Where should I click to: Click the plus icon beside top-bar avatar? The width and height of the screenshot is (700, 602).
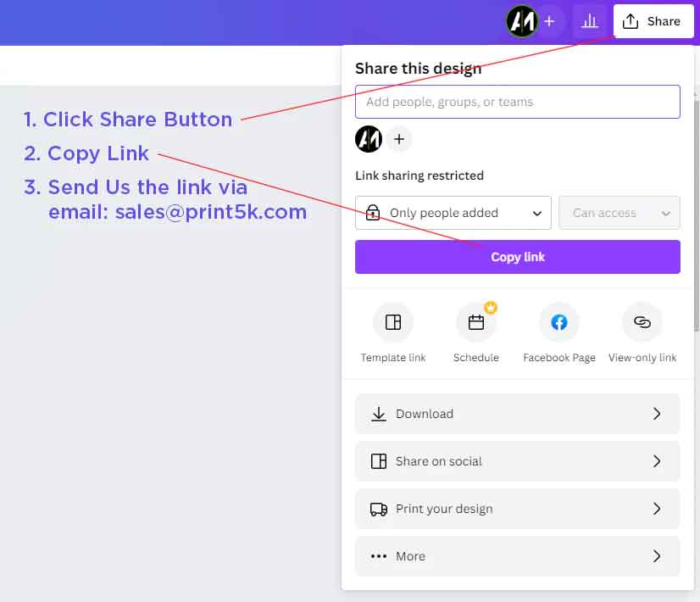click(549, 21)
